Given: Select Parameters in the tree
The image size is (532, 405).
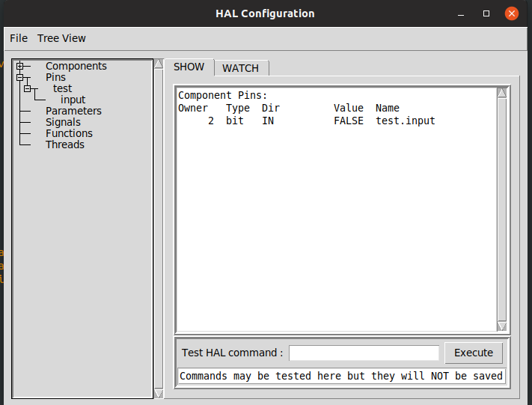Looking at the screenshot, I should (73, 111).
